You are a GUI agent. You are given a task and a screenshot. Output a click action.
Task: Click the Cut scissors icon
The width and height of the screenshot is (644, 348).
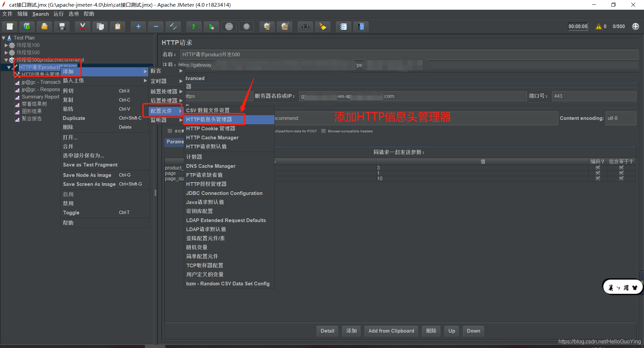coord(83,26)
